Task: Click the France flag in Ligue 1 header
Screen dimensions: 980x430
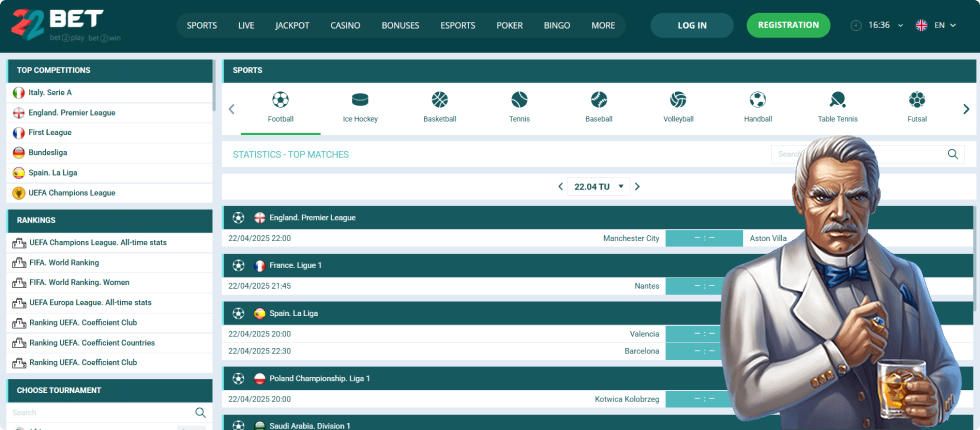Action: point(259,266)
